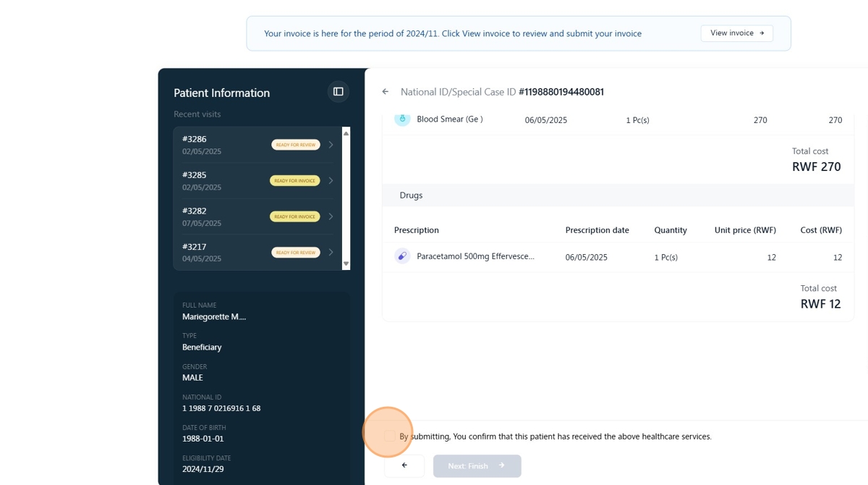Image resolution: width=868 pixels, height=485 pixels.
Task: Click the national ID value 1 1988 7 0216916 1 68
Action: [221, 408]
